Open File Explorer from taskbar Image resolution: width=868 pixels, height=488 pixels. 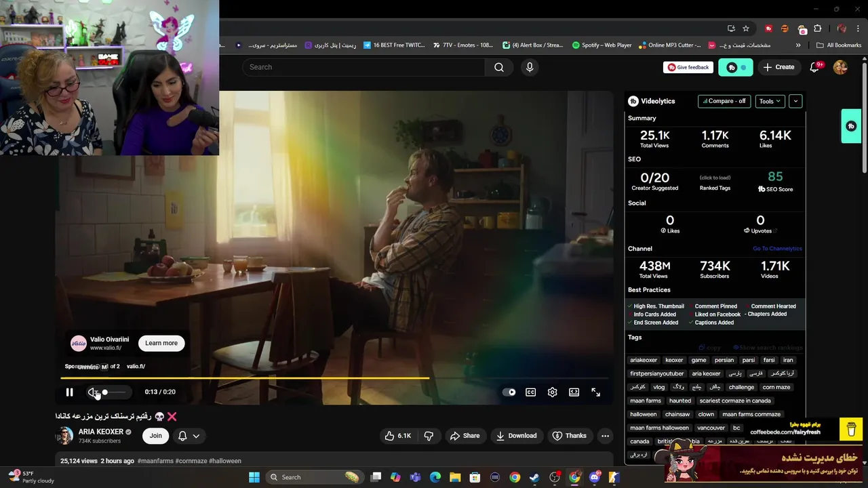(455, 477)
